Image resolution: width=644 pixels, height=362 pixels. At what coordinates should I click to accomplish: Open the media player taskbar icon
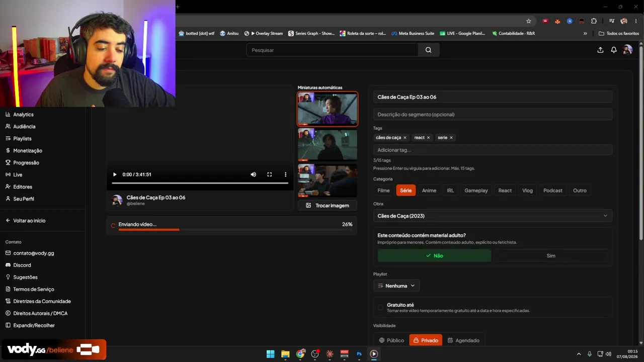pos(374,354)
